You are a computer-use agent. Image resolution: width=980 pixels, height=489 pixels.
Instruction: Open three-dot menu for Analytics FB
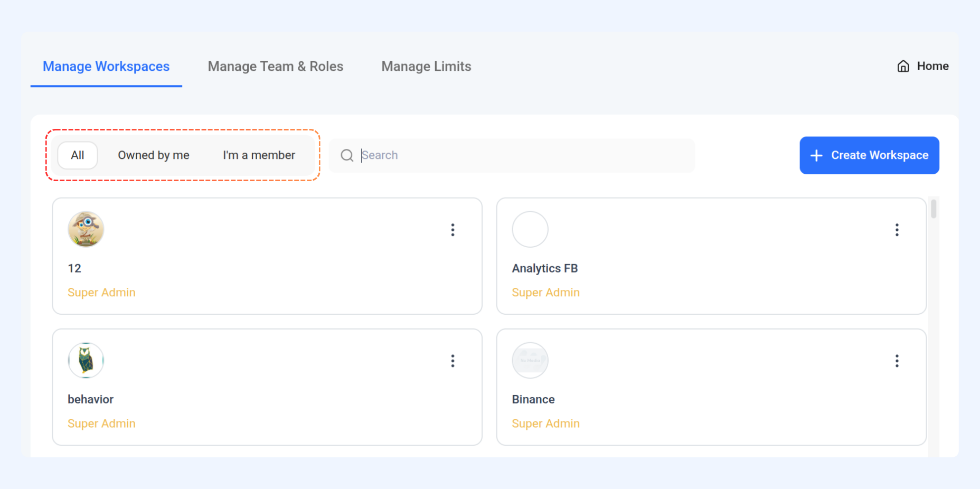pyautogui.click(x=897, y=230)
